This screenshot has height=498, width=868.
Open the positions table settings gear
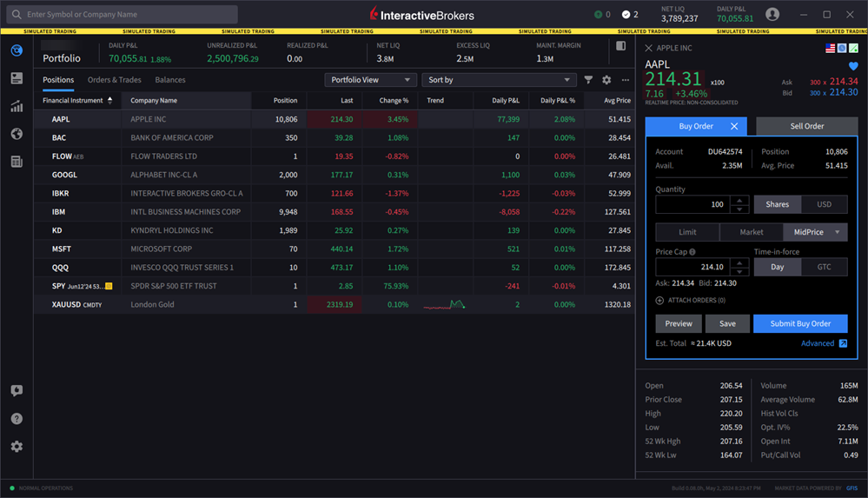point(606,80)
